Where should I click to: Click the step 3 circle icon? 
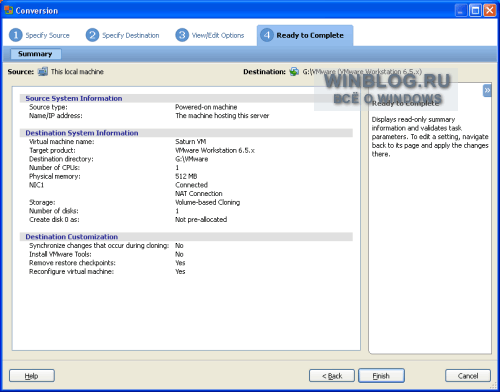(182, 35)
